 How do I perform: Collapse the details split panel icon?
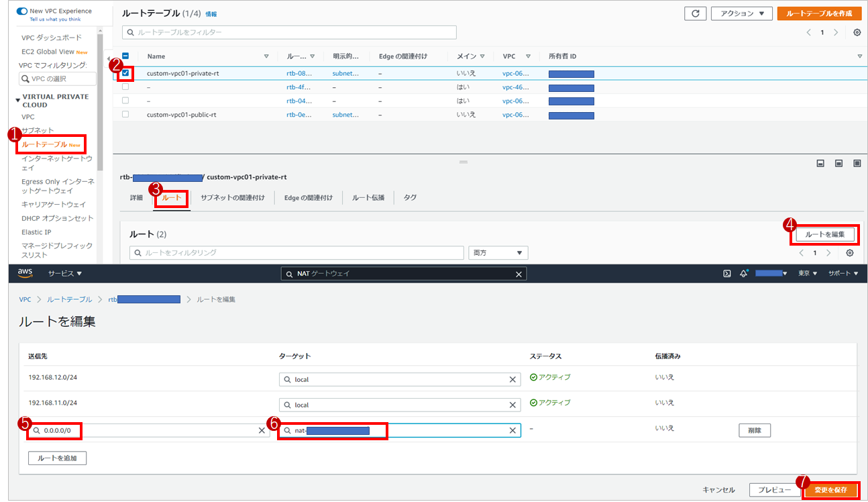pos(820,163)
